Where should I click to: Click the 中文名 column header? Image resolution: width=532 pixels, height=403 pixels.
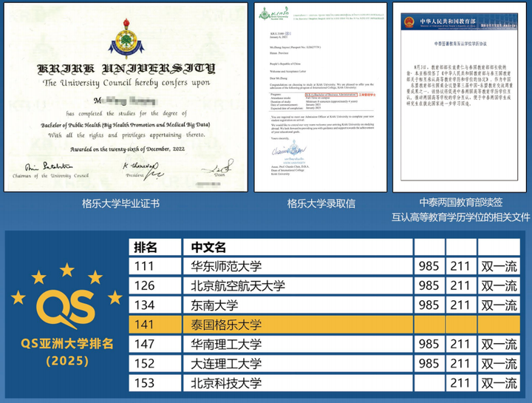[298, 247]
